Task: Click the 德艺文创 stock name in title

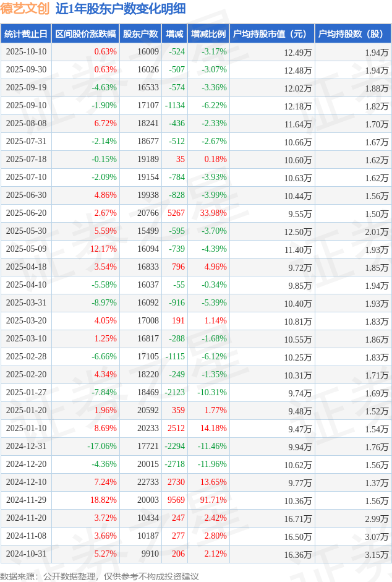Action: tap(25, 9)
